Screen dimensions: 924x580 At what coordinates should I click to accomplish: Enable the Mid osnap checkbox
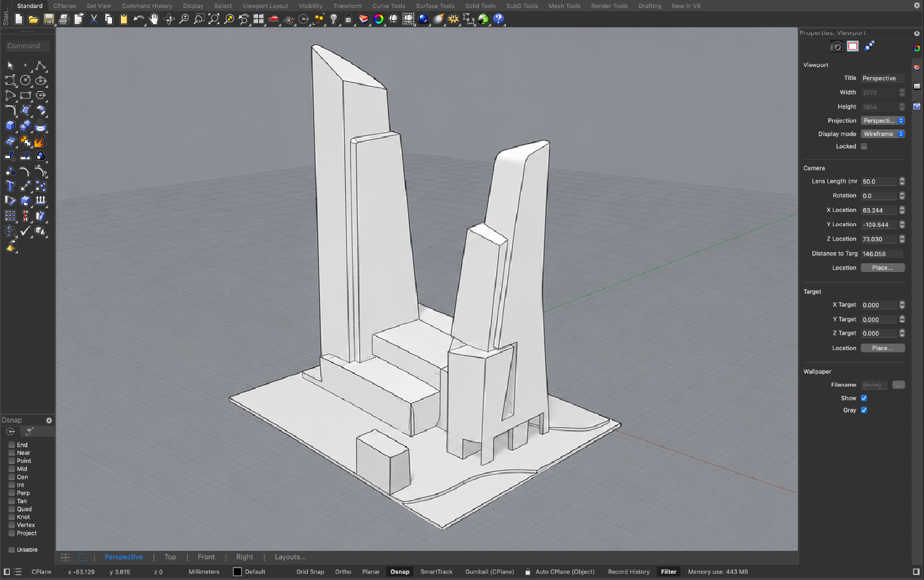pos(11,469)
